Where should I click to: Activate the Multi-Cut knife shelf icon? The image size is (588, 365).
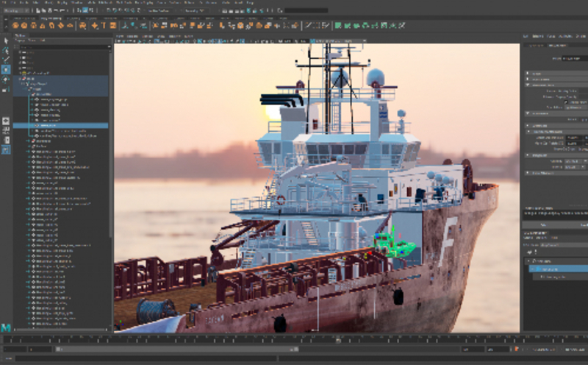[x=308, y=26]
